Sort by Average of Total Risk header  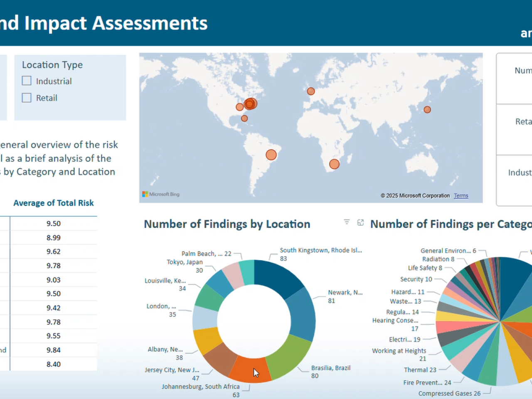point(54,203)
